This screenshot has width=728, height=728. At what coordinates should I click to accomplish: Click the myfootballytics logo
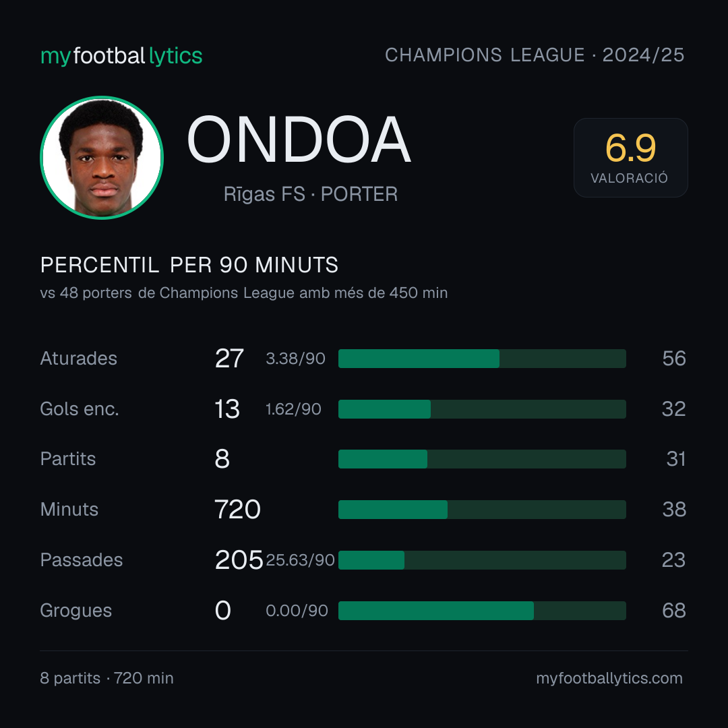pos(121,56)
